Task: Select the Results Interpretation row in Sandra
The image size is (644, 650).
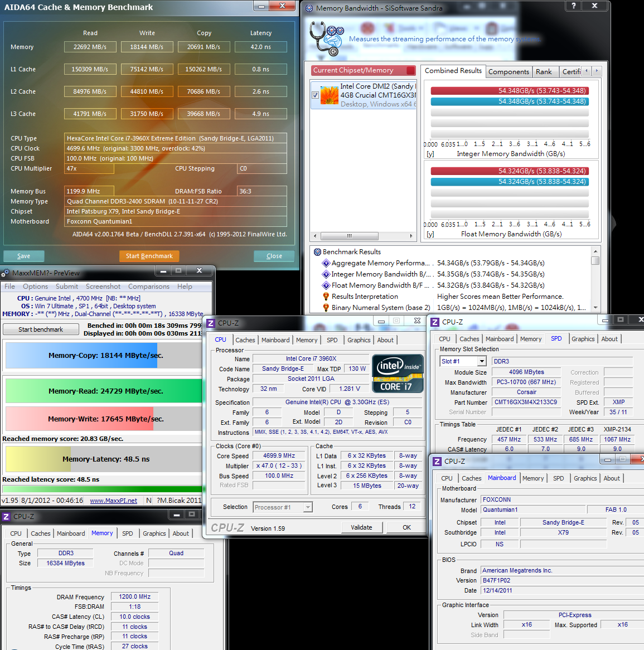Action: tap(450, 297)
